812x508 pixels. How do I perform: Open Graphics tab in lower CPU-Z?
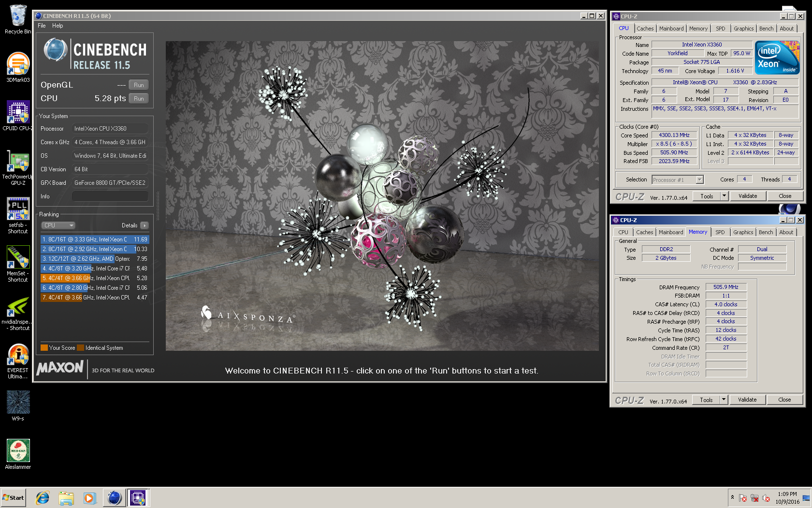pos(743,232)
